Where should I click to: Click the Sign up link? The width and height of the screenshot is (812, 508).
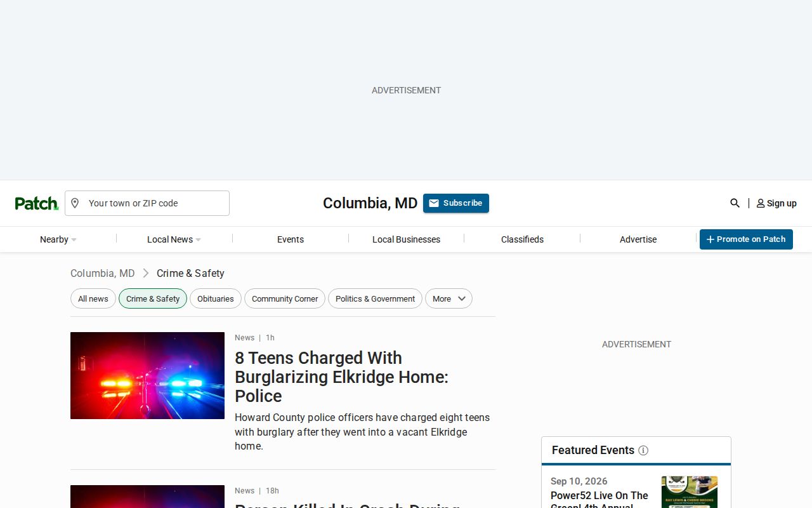776,203
